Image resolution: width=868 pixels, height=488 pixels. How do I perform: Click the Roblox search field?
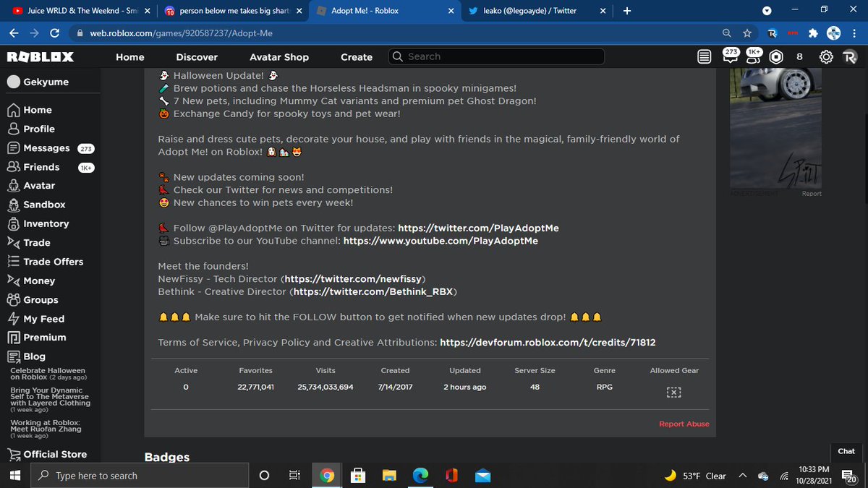(496, 56)
